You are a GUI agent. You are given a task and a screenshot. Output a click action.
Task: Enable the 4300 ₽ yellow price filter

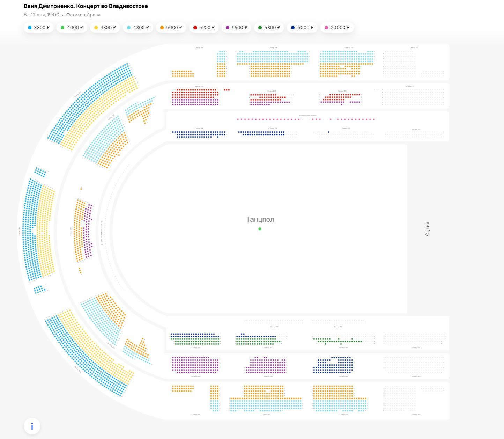[105, 28]
